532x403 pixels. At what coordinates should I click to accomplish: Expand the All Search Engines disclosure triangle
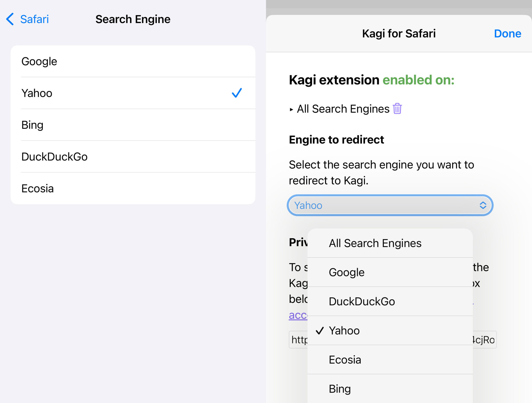tap(291, 109)
